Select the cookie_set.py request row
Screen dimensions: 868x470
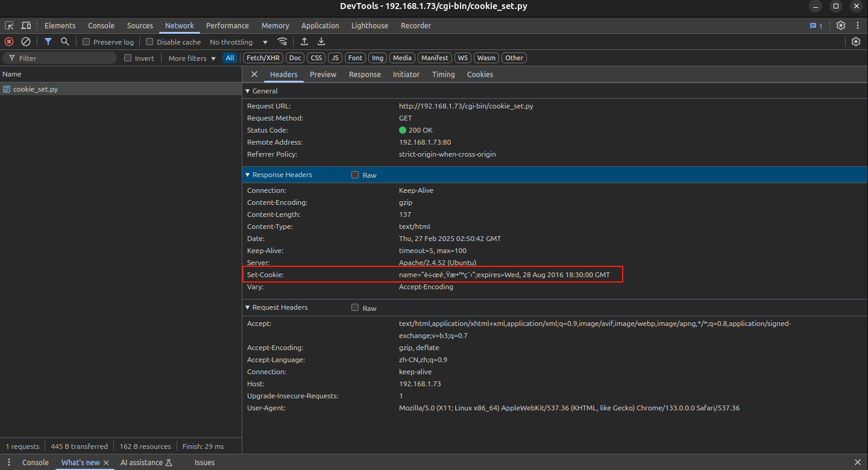(36, 89)
